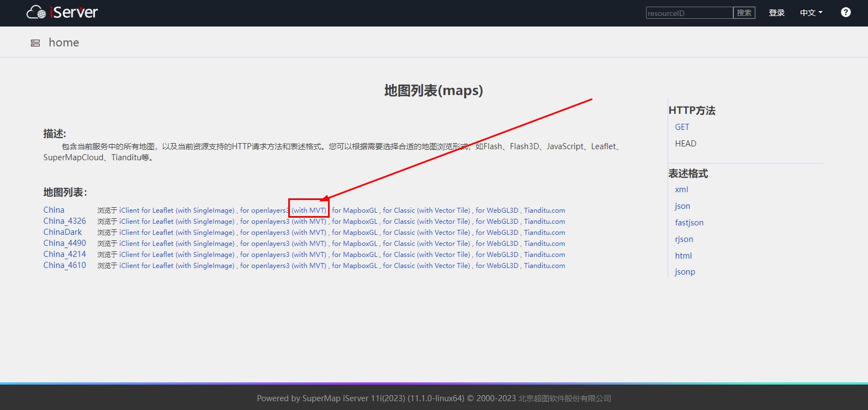Click for WebGL3D in the China_4490 row
Screen dimensions: 868x410
click(497, 244)
